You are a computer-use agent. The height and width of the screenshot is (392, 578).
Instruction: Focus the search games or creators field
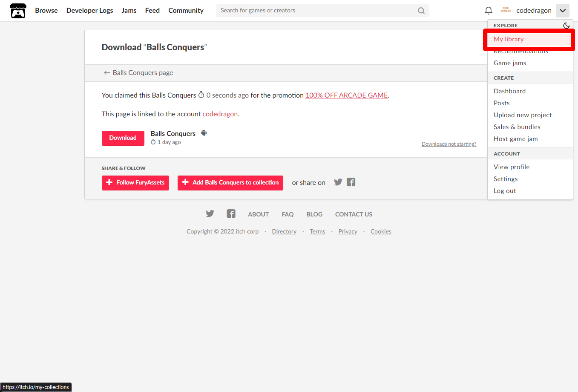pyautogui.click(x=323, y=11)
